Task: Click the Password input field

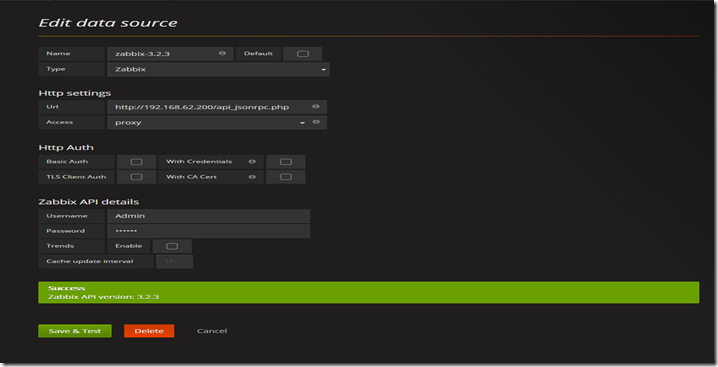Action: [209, 231]
